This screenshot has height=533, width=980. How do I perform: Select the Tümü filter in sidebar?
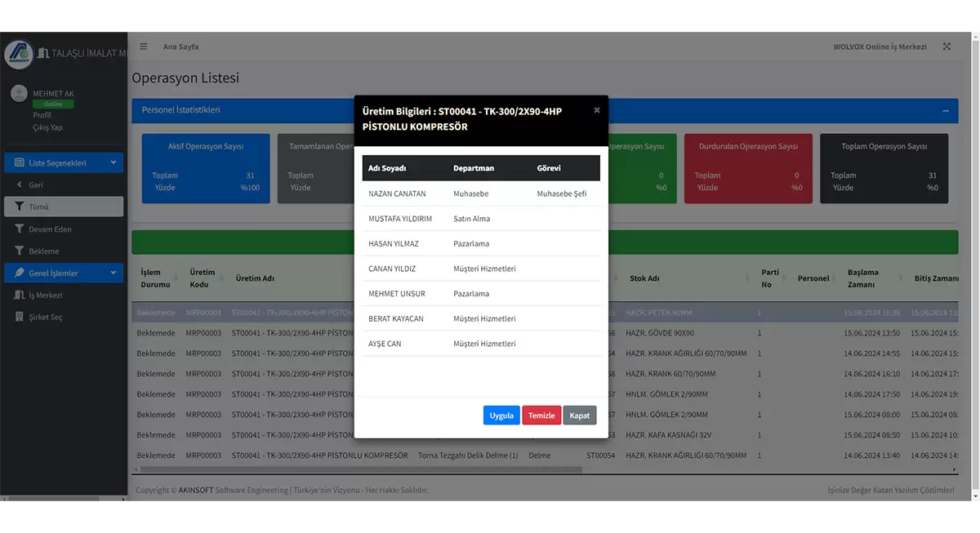(x=64, y=207)
